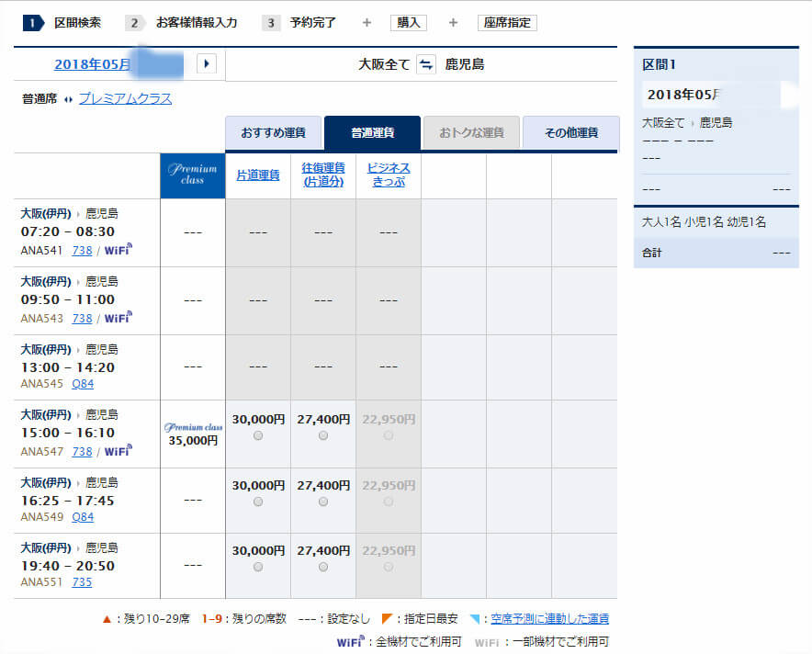Switch to その他運賃 tab
The image size is (812, 654).
(x=570, y=133)
